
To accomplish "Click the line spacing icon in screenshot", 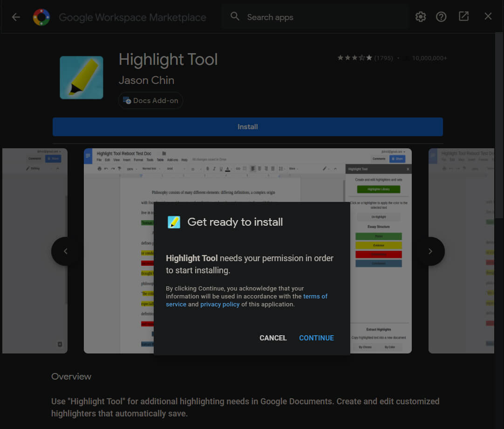I will 281,169.
